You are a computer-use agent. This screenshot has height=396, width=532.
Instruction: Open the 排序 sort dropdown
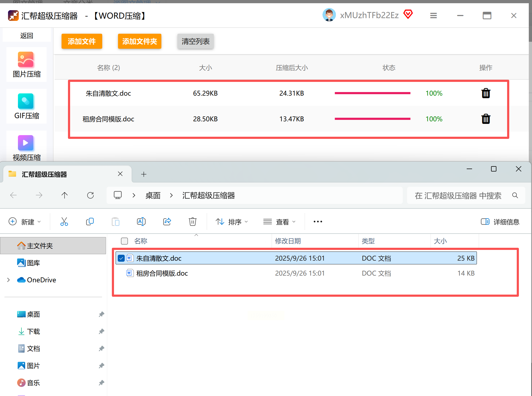[232, 222]
